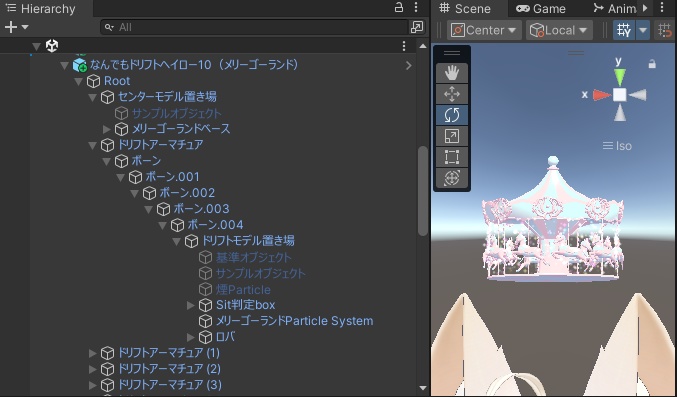
Task: Select the Root object
Action: tap(117, 81)
